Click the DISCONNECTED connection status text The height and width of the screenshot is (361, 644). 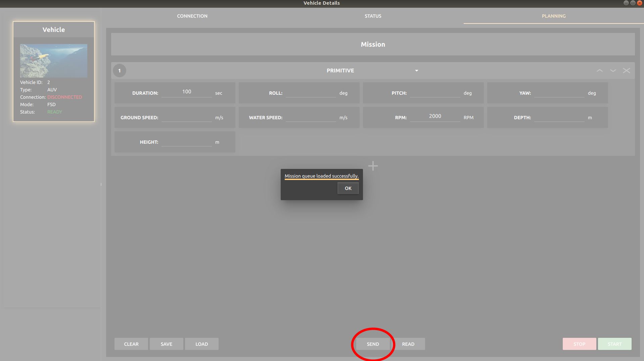click(64, 97)
